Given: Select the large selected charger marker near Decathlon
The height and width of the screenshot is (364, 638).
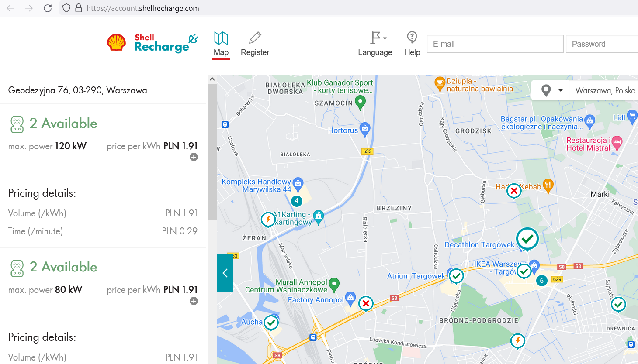Looking at the screenshot, I should coord(527,239).
